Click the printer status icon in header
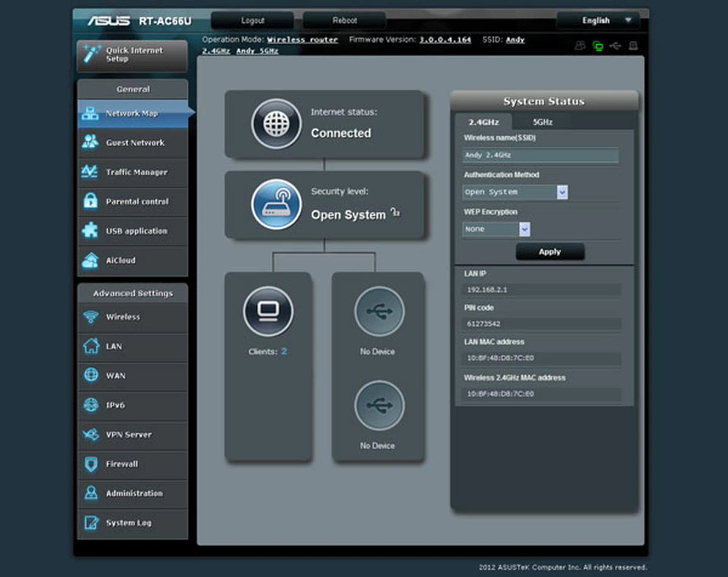The image size is (728, 577). pyautogui.click(x=633, y=46)
